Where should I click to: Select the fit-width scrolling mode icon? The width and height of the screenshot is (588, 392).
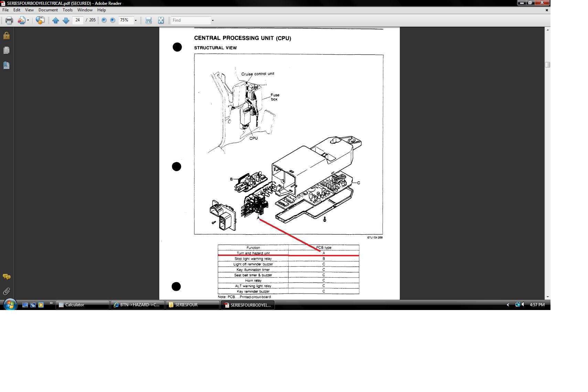coord(148,20)
